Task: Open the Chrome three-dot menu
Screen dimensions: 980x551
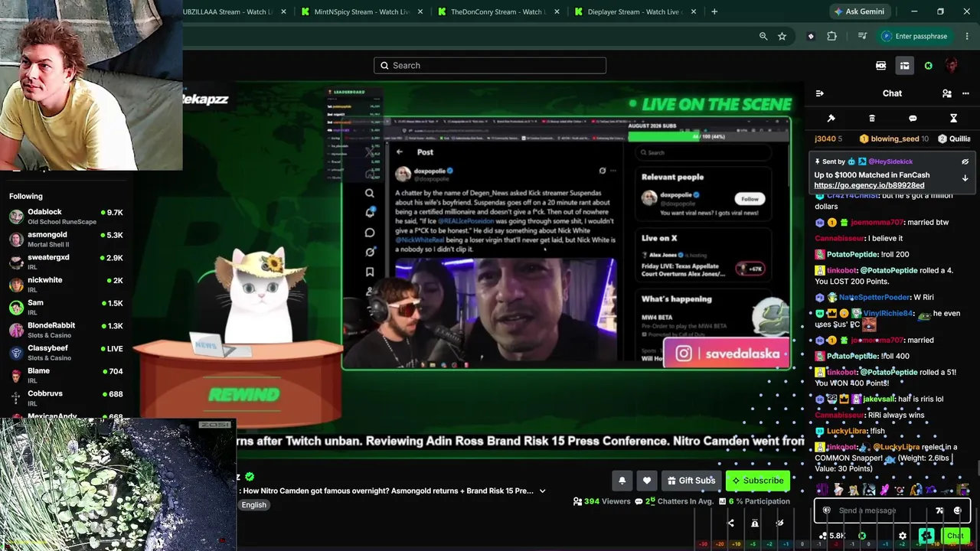Action: point(968,36)
